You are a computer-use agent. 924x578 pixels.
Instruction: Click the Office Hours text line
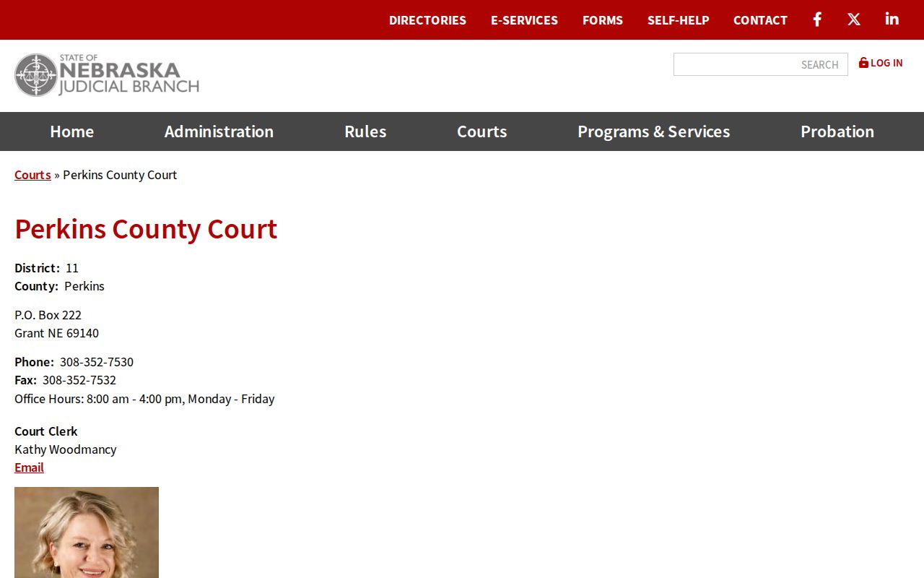[x=144, y=399]
